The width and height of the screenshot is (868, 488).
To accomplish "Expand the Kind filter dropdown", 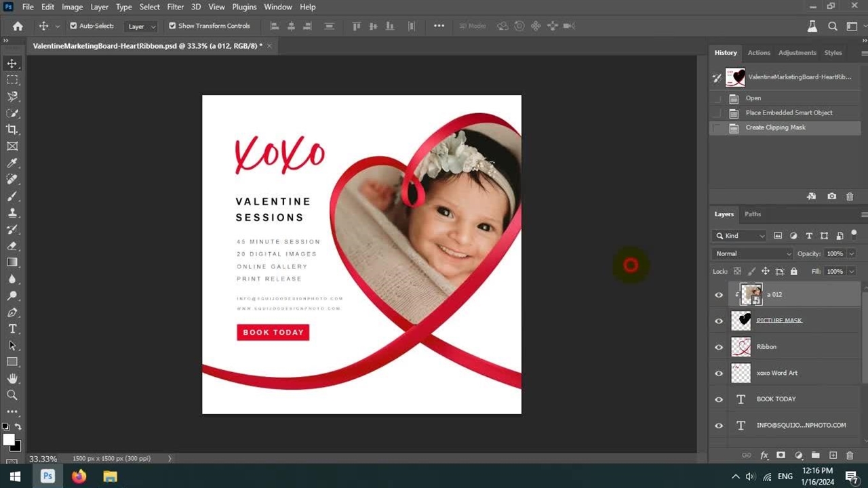I will (740, 236).
